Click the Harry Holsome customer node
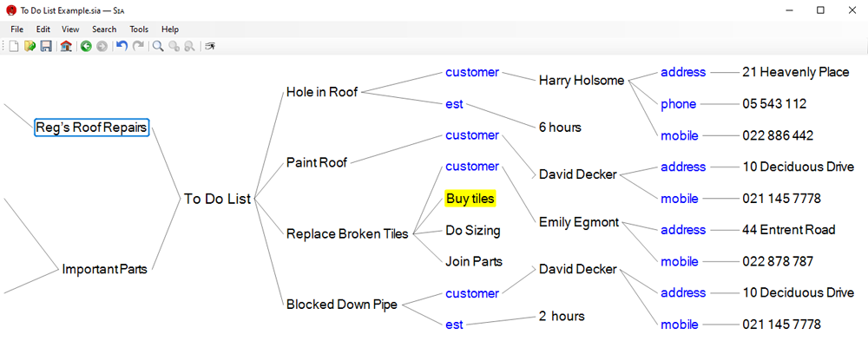868x341 pixels. 582,81
